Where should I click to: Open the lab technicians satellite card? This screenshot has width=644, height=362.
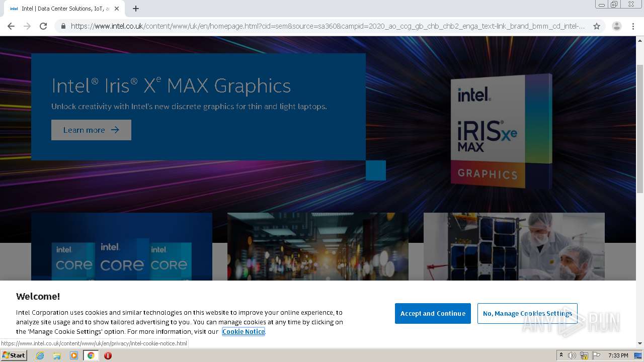(x=514, y=246)
